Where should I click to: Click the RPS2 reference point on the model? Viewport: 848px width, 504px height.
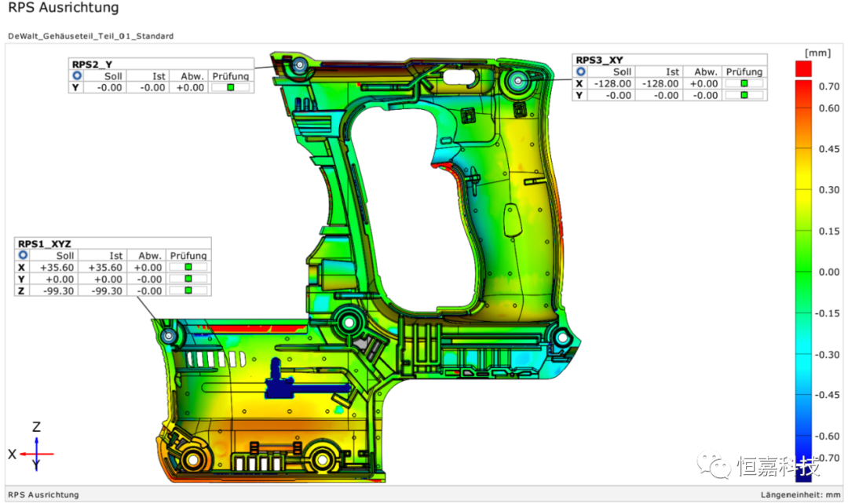pyautogui.click(x=300, y=66)
